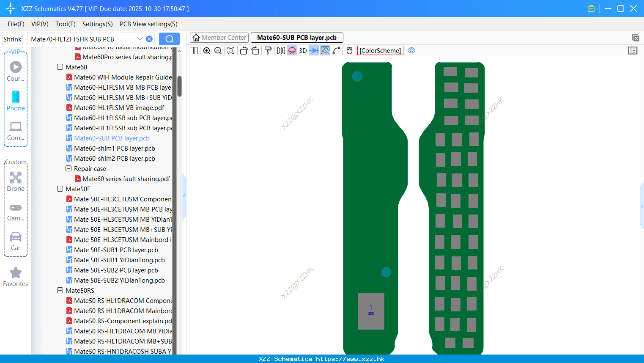Screen dimensions: 644x363
Task: Open the search history dropdown arrow
Action: tap(140, 39)
